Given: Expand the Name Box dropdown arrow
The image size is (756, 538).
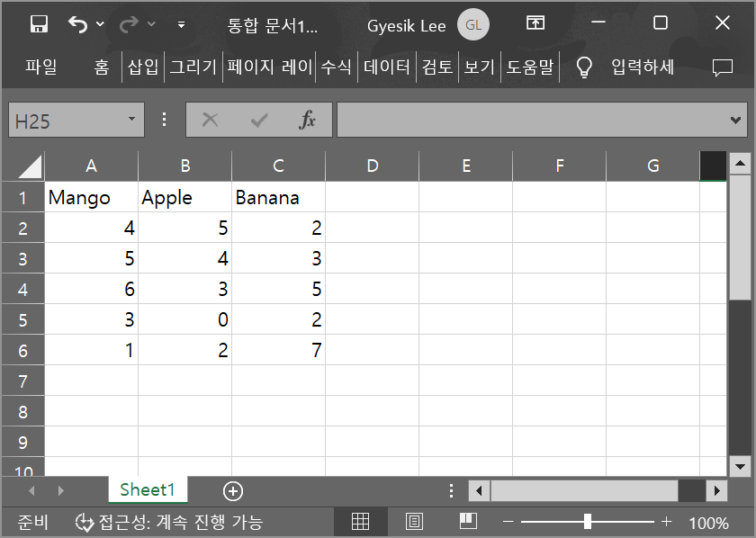Looking at the screenshot, I should tap(131, 120).
